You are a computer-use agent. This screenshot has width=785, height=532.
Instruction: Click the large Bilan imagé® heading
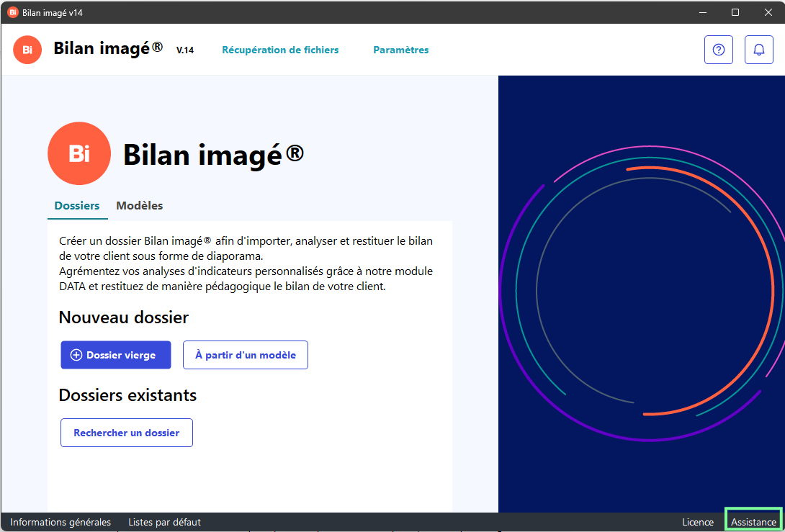pyautogui.click(x=214, y=155)
